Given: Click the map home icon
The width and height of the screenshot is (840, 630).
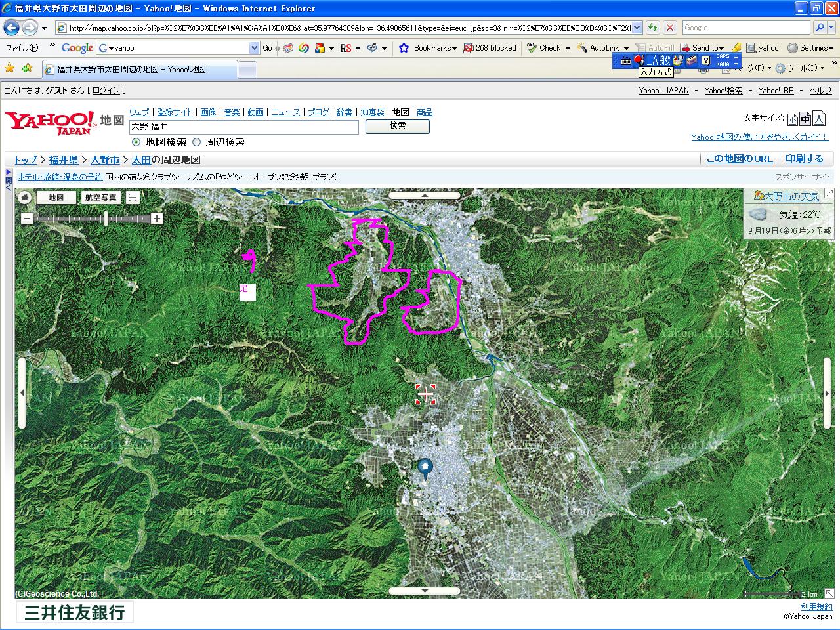Looking at the screenshot, I should click(x=24, y=197).
